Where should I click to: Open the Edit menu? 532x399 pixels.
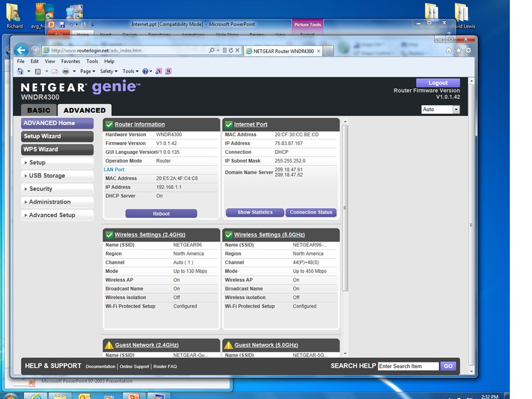34,62
